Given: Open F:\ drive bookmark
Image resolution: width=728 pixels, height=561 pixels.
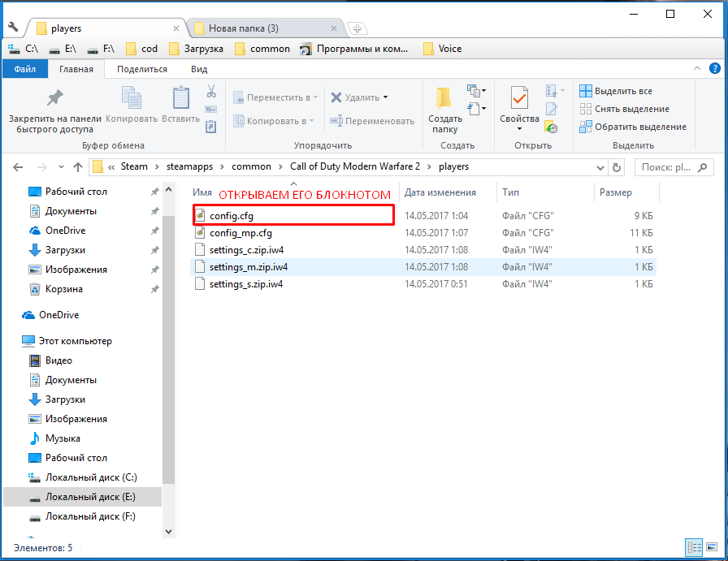Looking at the screenshot, I should (101, 49).
